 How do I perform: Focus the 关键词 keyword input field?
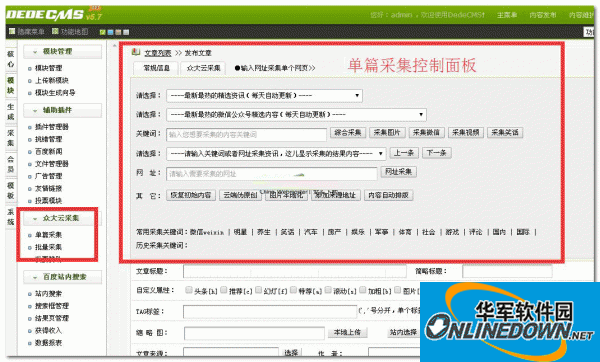tap(246, 134)
